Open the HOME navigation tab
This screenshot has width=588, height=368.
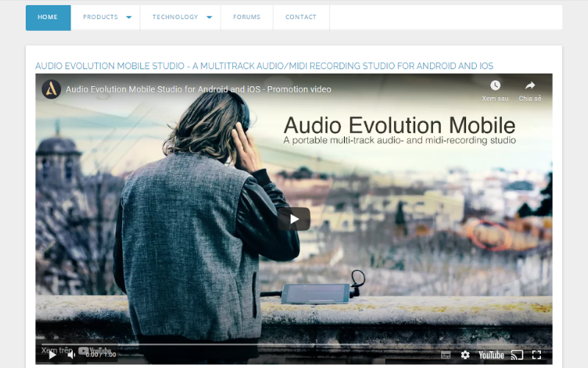tap(48, 18)
